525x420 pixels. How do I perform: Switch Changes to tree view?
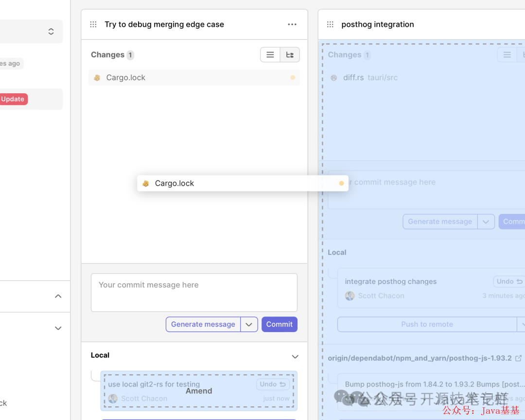coord(290,54)
